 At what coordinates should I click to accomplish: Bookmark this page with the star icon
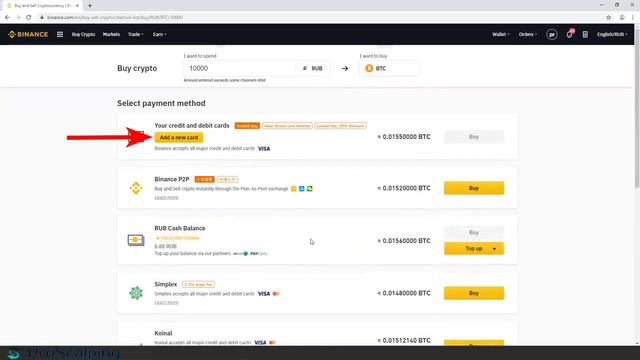pyautogui.click(x=609, y=18)
